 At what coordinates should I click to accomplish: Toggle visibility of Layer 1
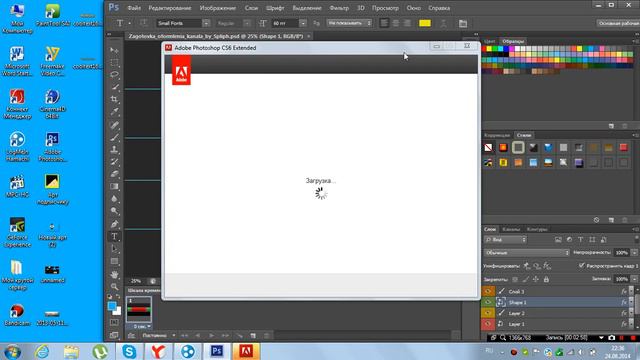(488, 324)
